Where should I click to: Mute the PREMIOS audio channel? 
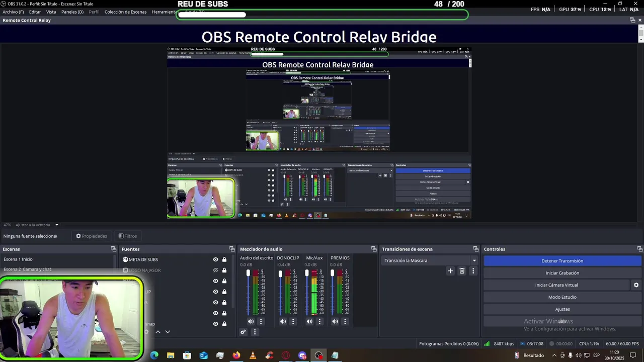[x=335, y=321]
